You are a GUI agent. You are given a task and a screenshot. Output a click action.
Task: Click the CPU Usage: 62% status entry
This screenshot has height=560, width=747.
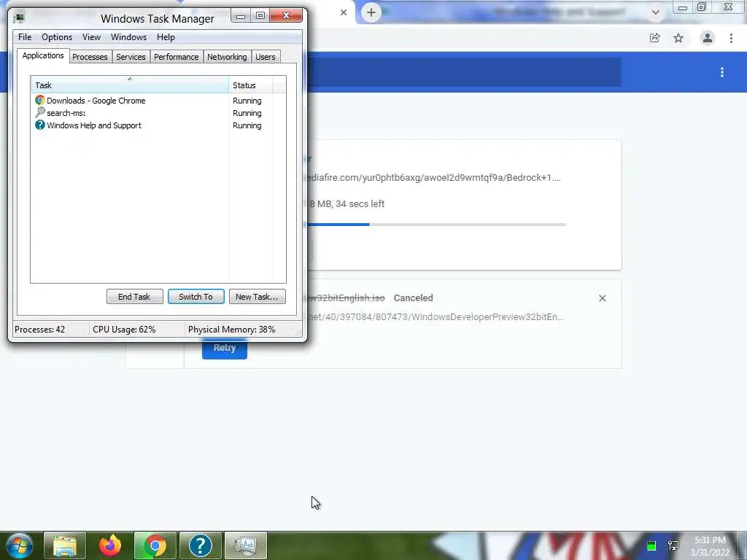[x=124, y=330]
